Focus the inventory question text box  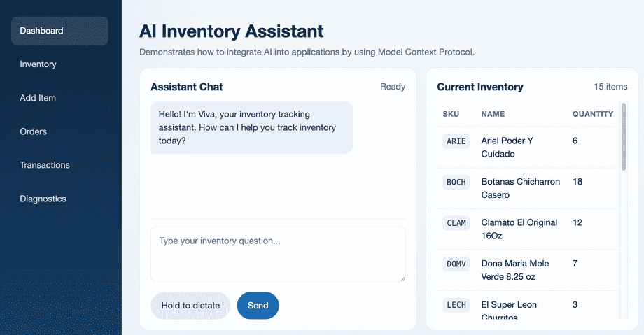coord(278,254)
